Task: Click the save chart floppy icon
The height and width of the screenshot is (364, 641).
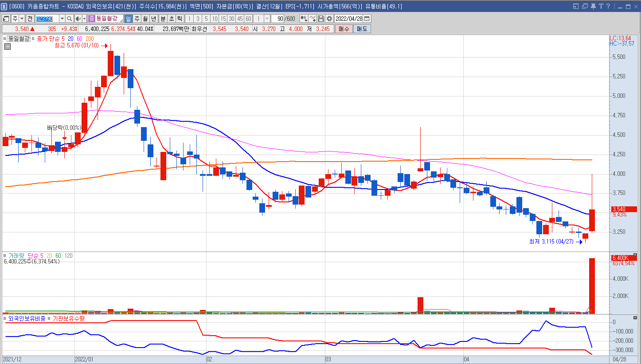Action: (x=321, y=19)
